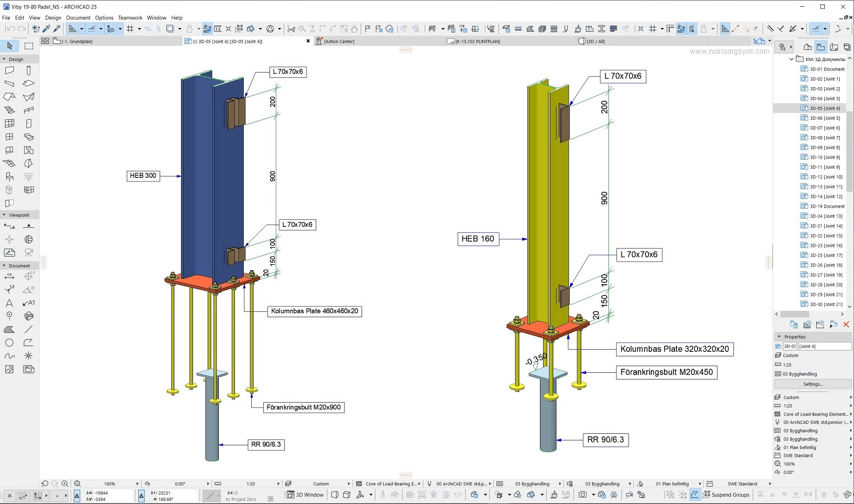This screenshot has height=504, width=854.
Task: Click the 3D Window button
Action: point(305,495)
